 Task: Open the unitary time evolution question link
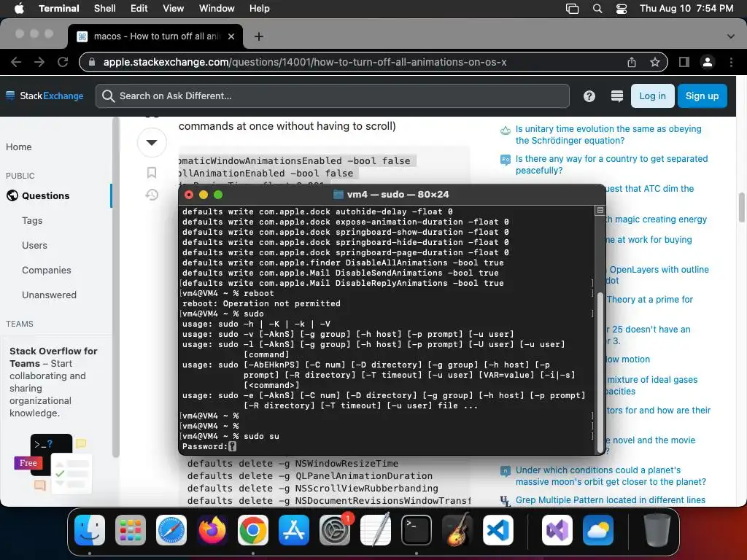coord(608,135)
